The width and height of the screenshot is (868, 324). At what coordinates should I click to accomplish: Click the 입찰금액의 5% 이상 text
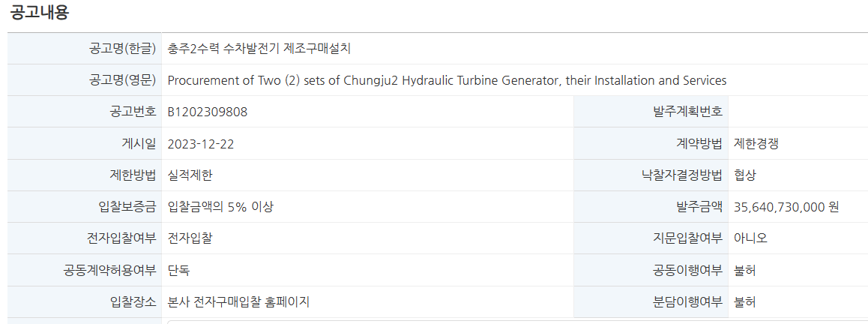coord(220,207)
